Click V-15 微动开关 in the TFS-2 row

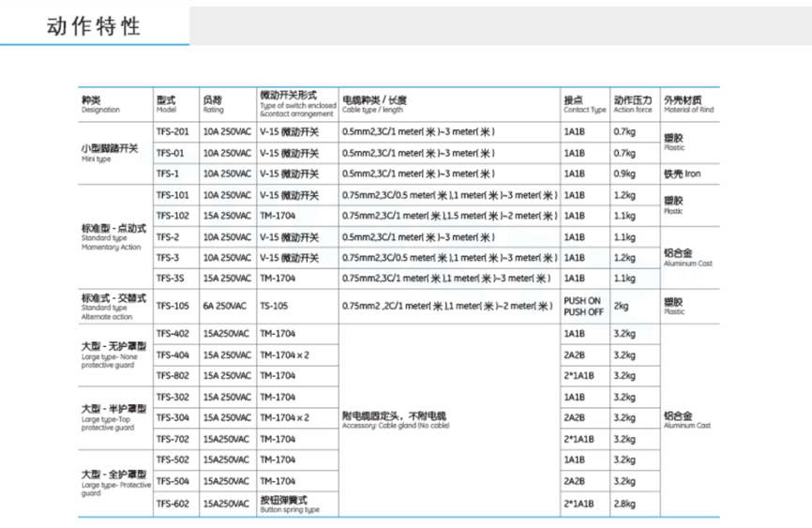pos(289,237)
